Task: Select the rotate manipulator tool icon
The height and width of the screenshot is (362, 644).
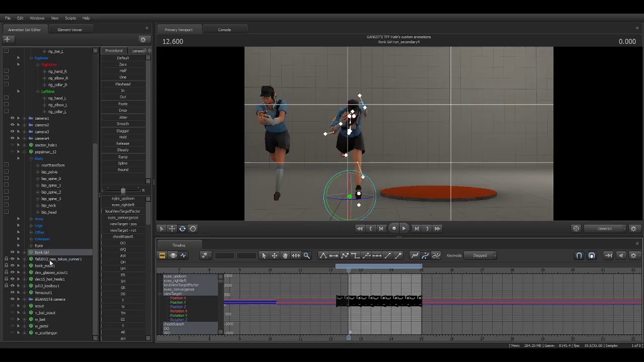Action: 182,229
